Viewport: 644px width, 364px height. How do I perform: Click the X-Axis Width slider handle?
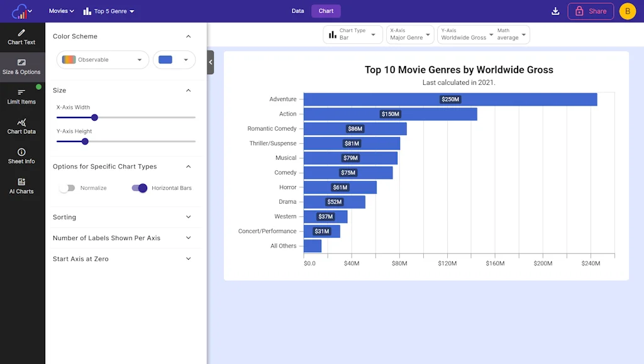point(94,117)
